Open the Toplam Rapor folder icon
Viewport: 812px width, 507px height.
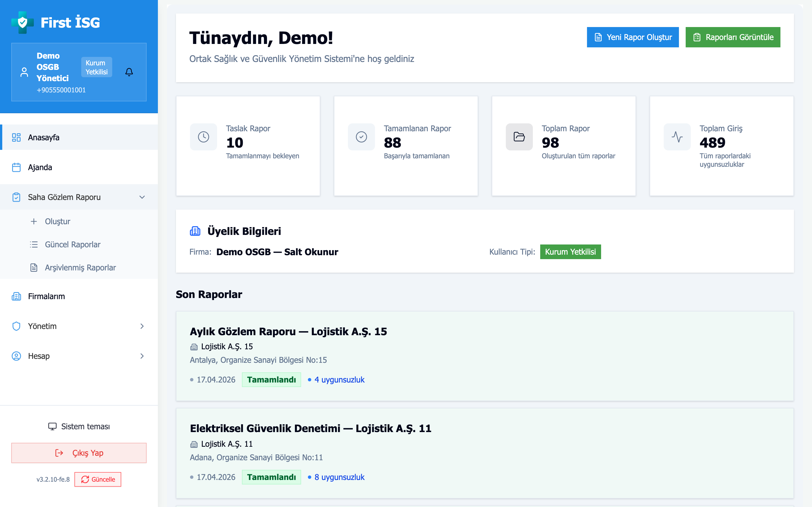coord(519,137)
